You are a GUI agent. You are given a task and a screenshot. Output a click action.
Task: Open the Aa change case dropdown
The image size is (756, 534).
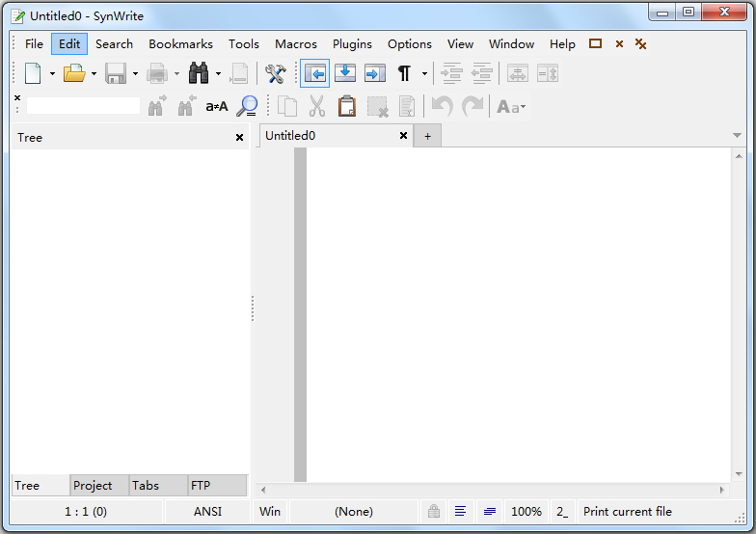[511, 106]
